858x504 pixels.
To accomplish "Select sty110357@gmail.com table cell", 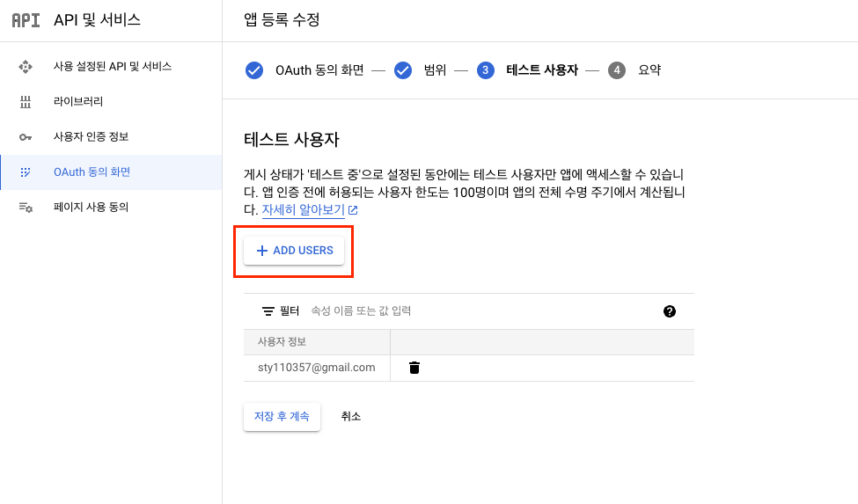I will 317,368.
